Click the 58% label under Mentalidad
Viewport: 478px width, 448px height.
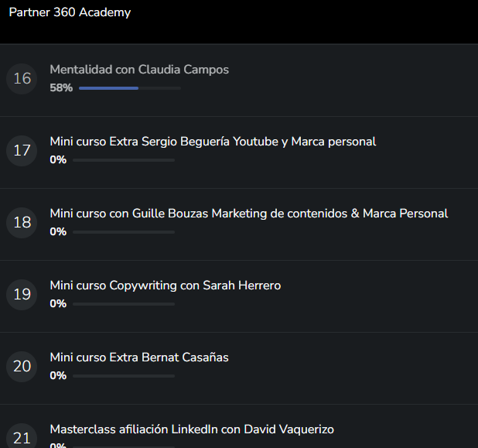tap(61, 88)
